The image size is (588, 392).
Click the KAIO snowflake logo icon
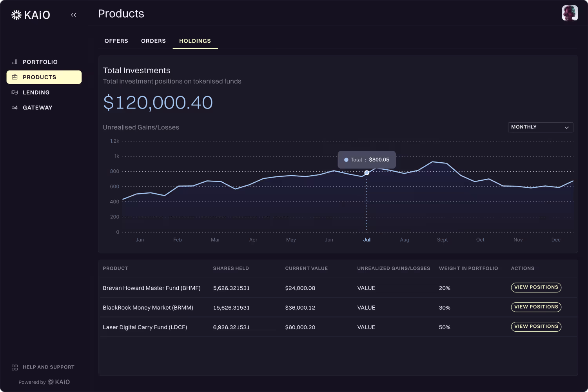pos(16,15)
